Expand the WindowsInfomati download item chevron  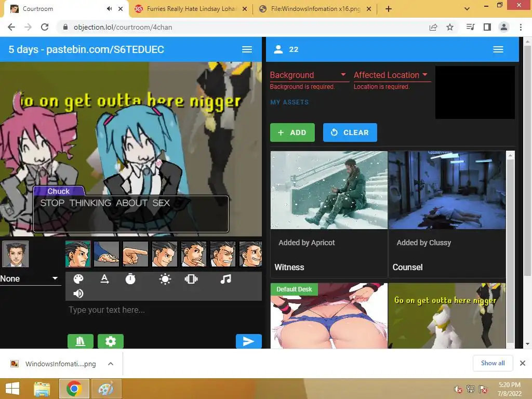coord(111,364)
